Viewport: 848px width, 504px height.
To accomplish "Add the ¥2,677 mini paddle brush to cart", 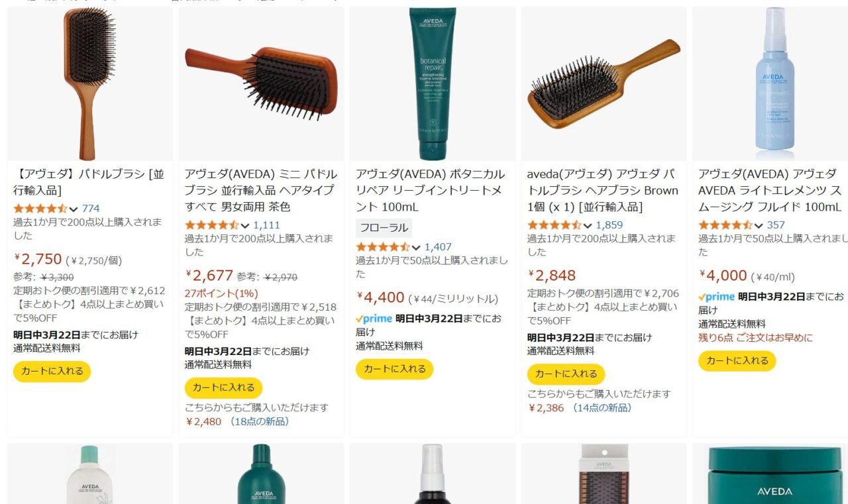I will point(223,388).
